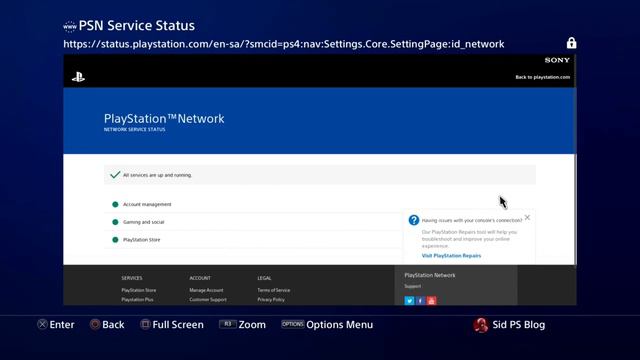Open the footer Support link under PlayStation Network

click(x=413, y=286)
